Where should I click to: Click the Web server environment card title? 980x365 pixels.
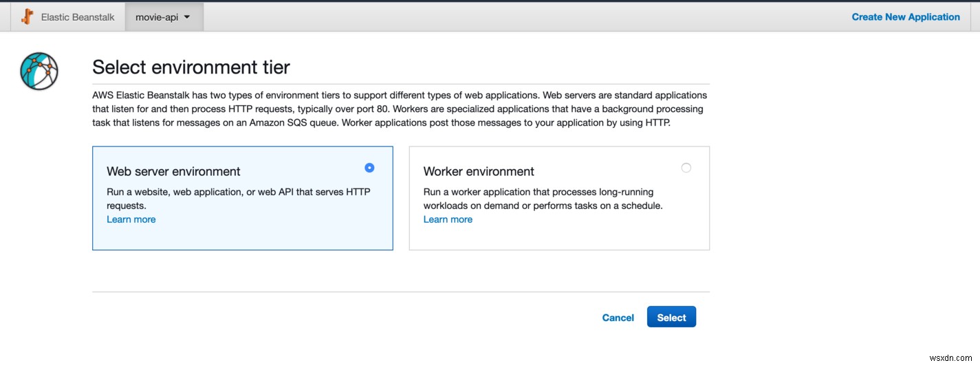(173, 171)
